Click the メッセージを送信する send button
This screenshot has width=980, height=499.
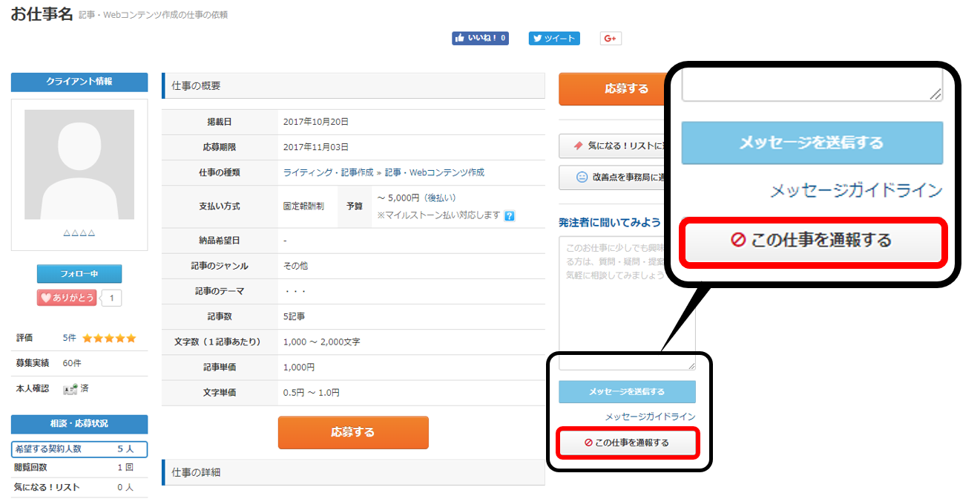[x=812, y=143]
